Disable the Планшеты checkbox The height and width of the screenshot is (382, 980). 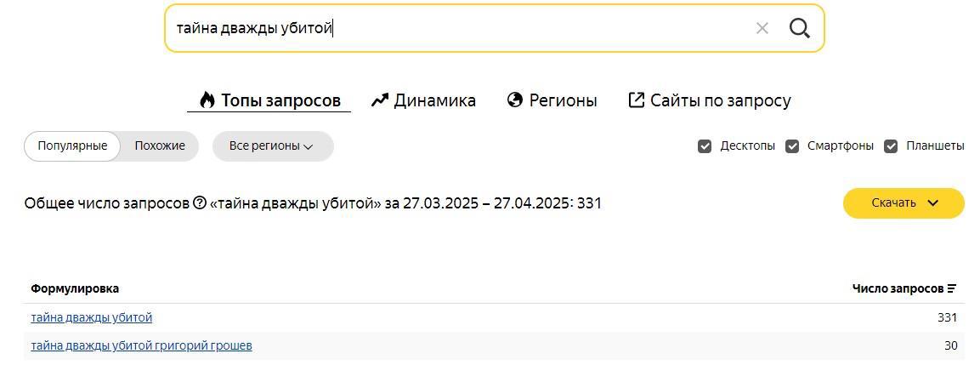click(x=891, y=146)
